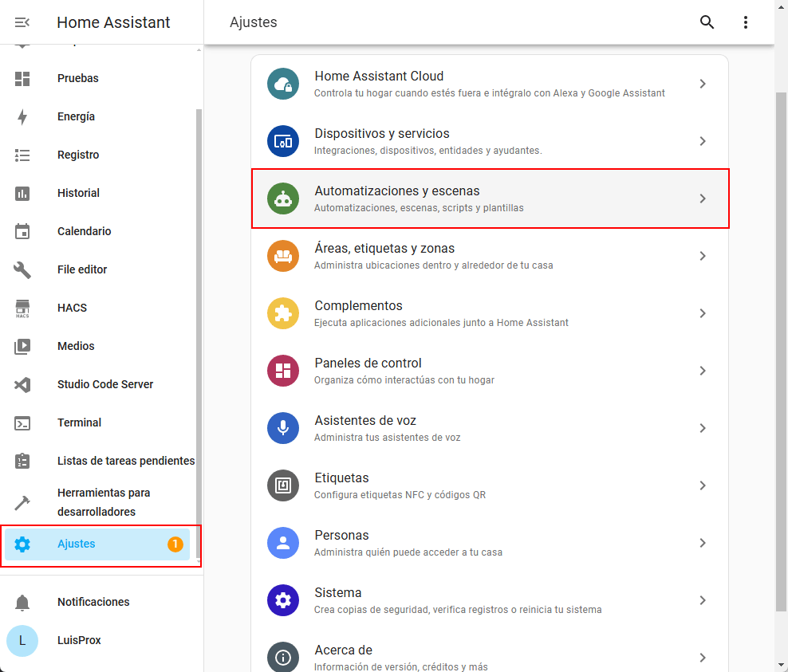The image size is (788, 672).
Task: Click the Notificaciones bell icon
Action: point(22,603)
